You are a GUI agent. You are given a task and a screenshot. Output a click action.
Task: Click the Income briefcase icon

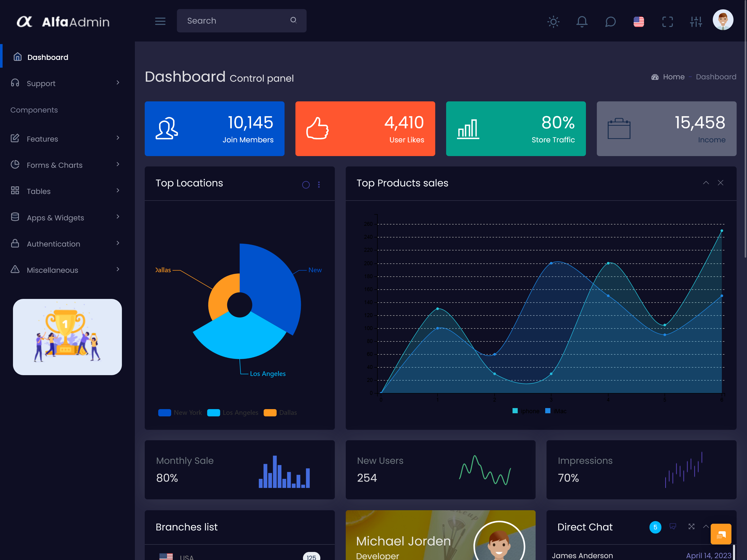(619, 128)
